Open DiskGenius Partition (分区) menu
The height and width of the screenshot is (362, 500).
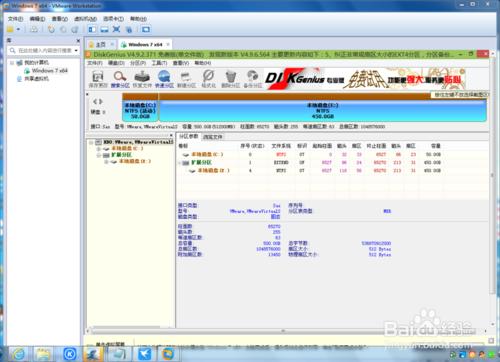point(138,63)
